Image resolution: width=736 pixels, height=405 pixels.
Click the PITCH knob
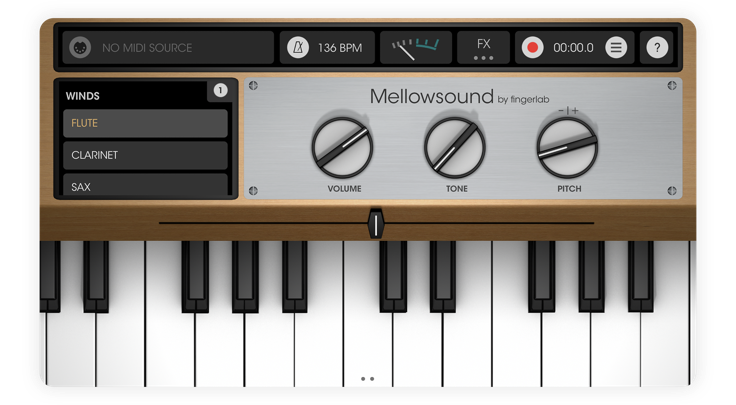click(x=567, y=148)
